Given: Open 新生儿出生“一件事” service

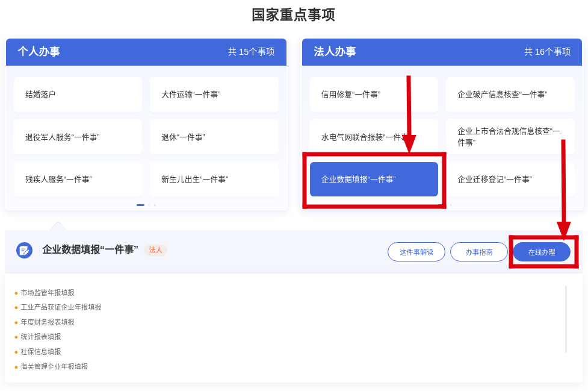Looking at the screenshot, I should pos(214,179).
